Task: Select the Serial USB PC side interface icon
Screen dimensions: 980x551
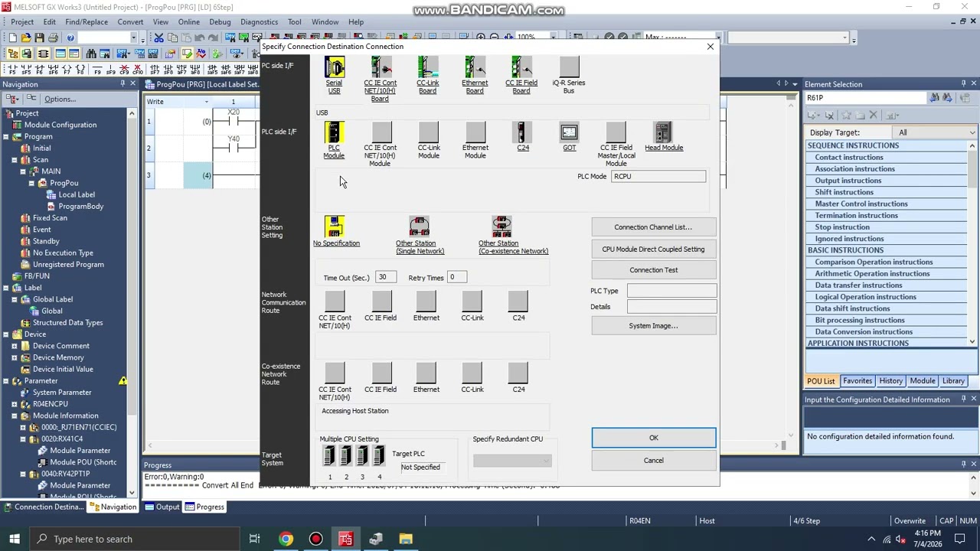Action: click(335, 67)
